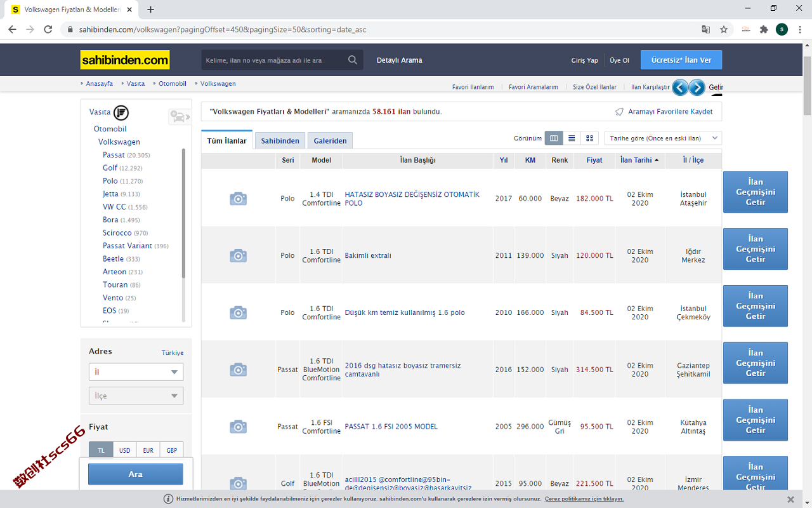Close the cookie notice bar
Screen dimensions: 812x508
click(790, 499)
